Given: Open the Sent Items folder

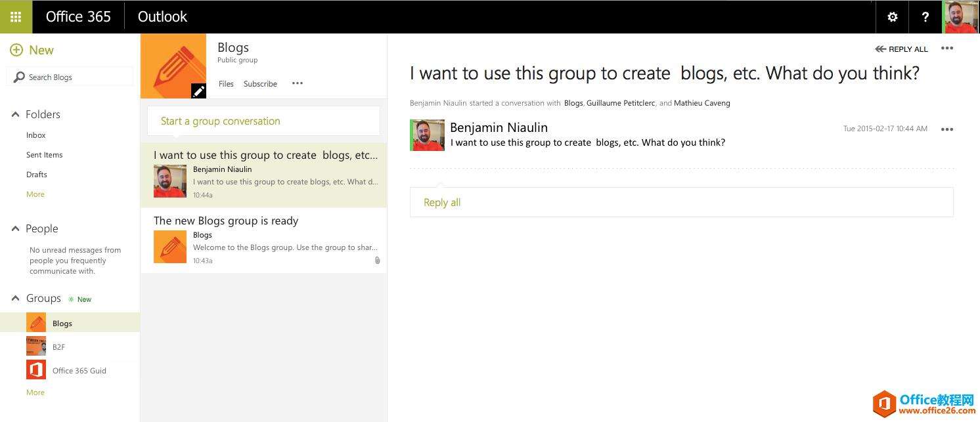Looking at the screenshot, I should click(x=45, y=155).
